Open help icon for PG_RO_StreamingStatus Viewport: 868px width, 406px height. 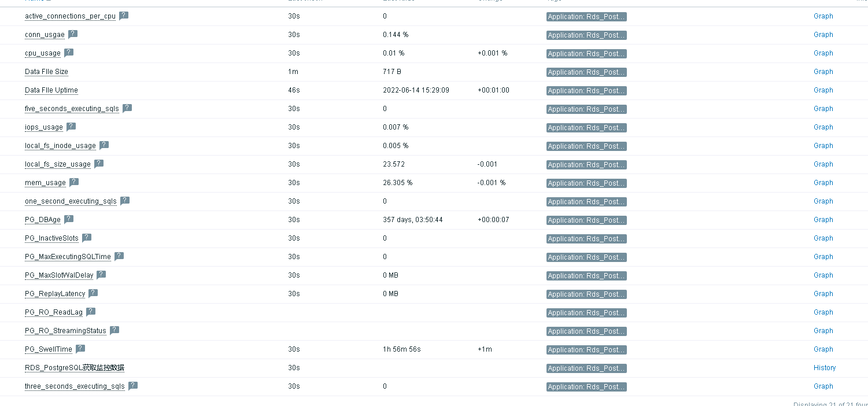[114, 330]
